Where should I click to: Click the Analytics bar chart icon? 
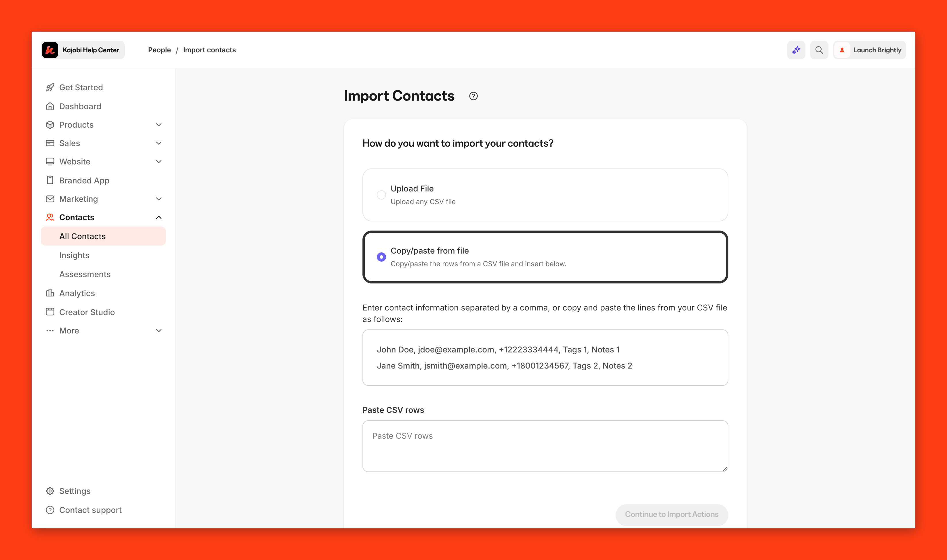pos(50,293)
